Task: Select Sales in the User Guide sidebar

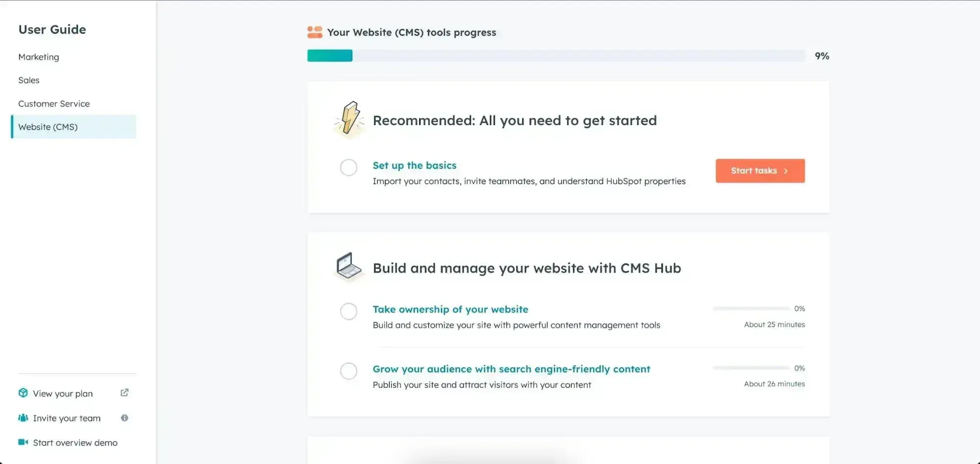Action: tap(28, 80)
